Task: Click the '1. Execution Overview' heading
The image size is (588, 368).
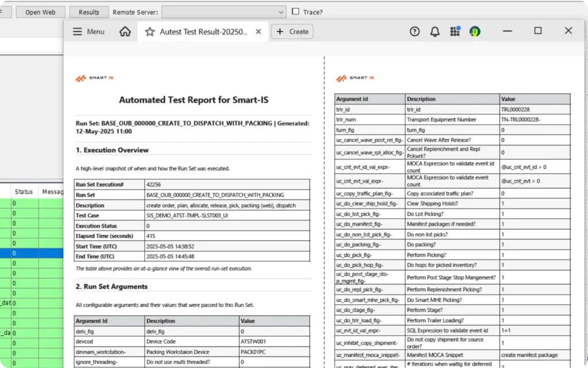Action: tap(112, 150)
